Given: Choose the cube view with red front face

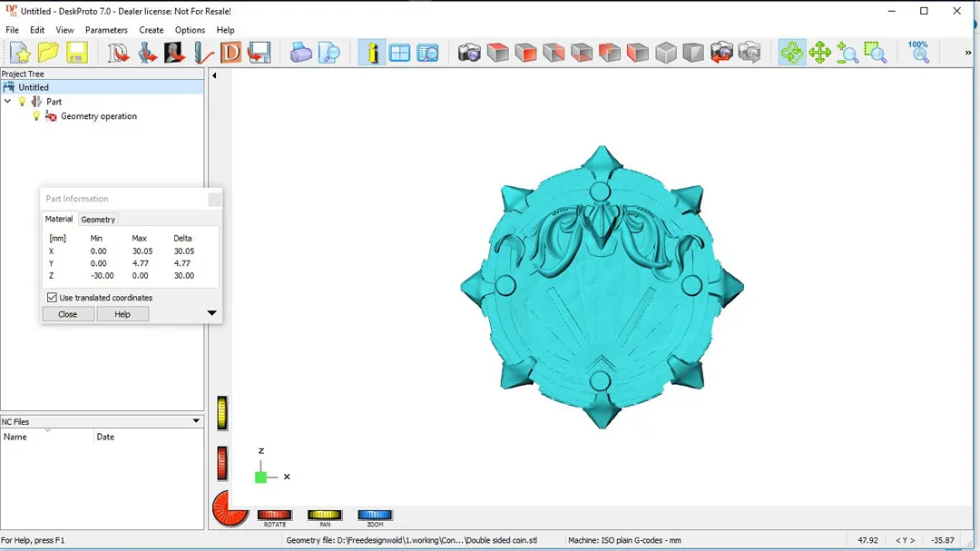Looking at the screenshot, I should pos(525,53).
